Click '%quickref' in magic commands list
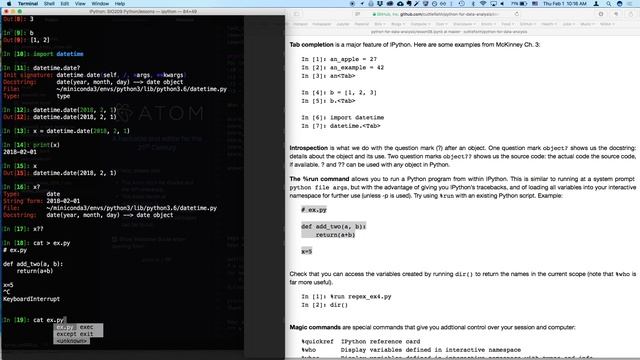The height and width of the screenshot is (360, 640). (x=317, y=342)
